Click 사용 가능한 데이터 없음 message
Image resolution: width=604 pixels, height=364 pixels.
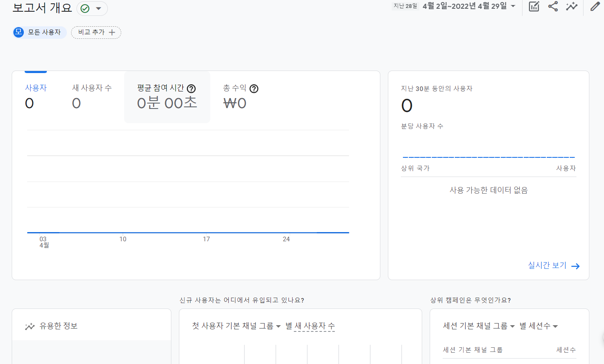pos(489,190)
